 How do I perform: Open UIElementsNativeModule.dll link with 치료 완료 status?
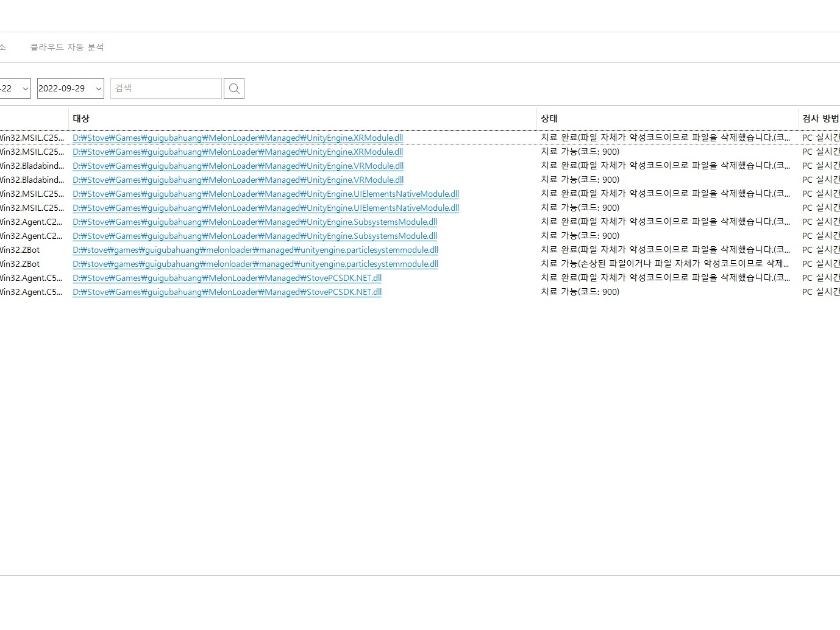pos(266,194)
